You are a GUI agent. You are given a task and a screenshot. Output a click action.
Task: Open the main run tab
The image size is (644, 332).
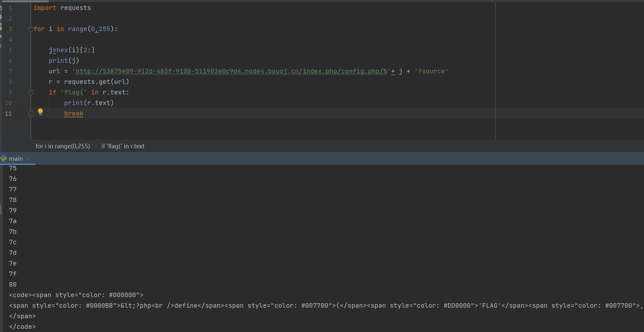click(16, 158)
